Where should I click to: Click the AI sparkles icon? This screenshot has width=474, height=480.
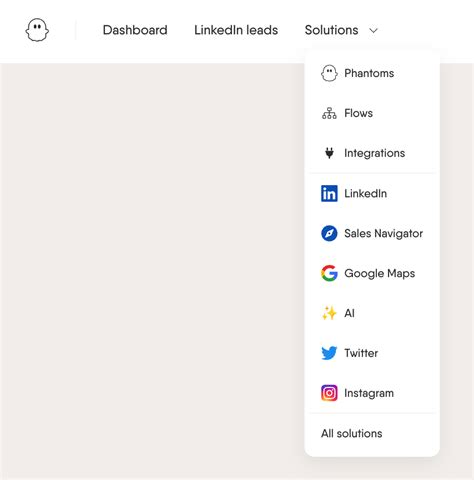pyautogui.click(x=329, y=313)
